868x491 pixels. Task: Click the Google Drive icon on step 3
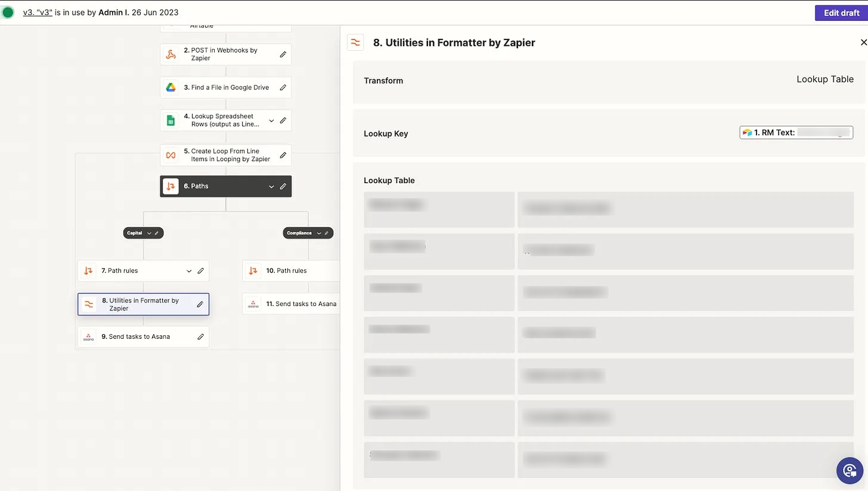pyautogui.click(x=170, y=87)
